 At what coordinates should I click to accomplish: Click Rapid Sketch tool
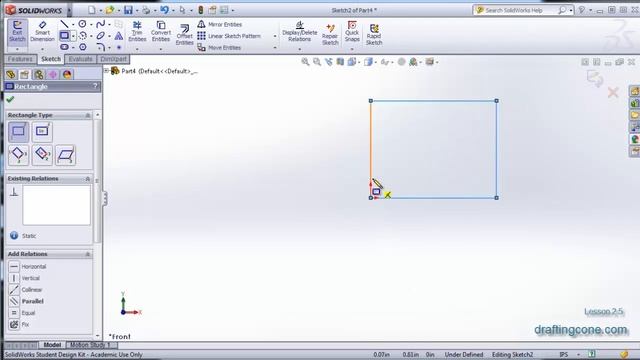(x=374, y=35)
